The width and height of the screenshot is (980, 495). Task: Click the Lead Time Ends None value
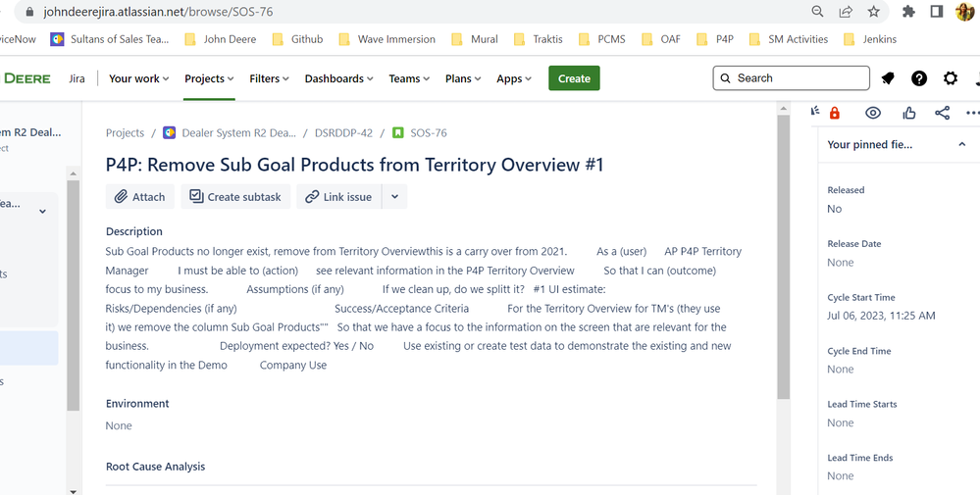[841, 476]
